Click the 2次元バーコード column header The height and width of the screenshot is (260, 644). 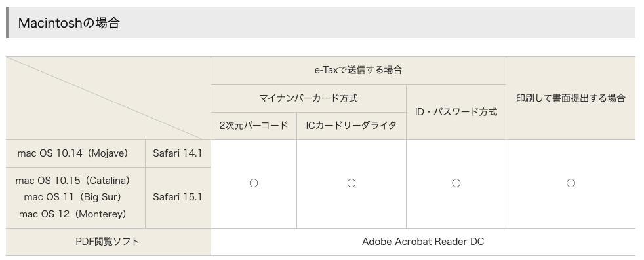254,126
